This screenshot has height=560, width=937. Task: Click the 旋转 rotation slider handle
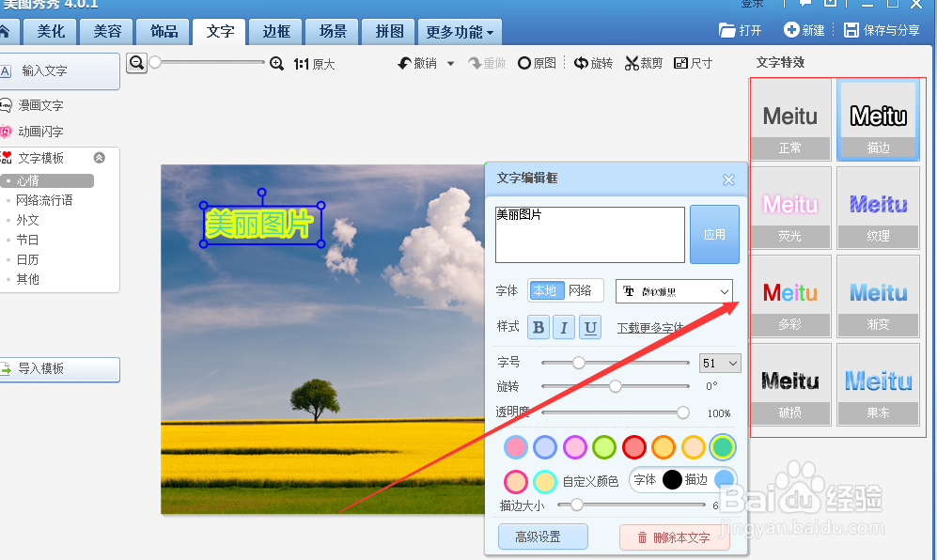coord(615,387)
